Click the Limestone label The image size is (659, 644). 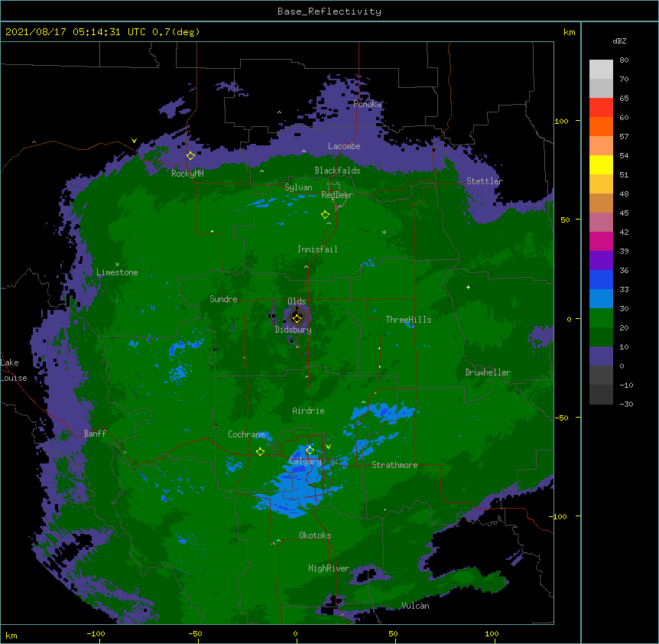pyautogui.click(x=117, y=272)
